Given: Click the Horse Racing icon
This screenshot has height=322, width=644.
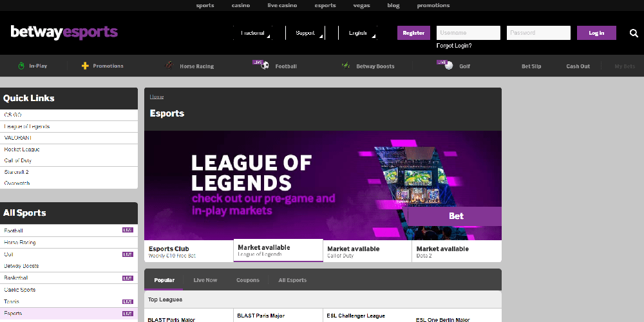Looking at the screenshot, I should pyautogui.click(x=169, y=66).
